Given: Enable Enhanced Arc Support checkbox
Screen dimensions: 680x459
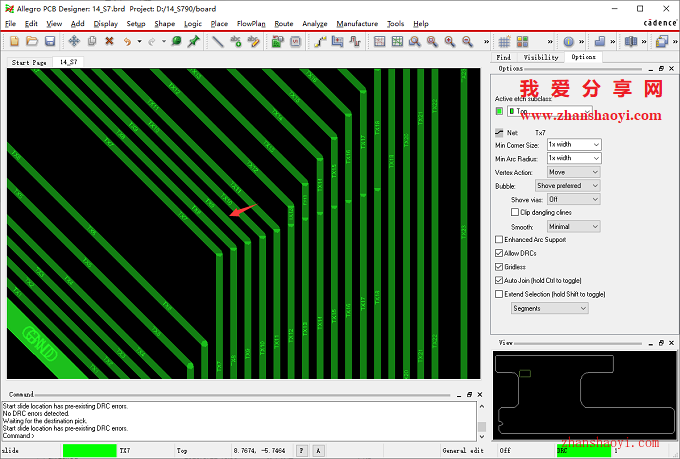Looking at the screenshot, I should [x=499, y=239].
